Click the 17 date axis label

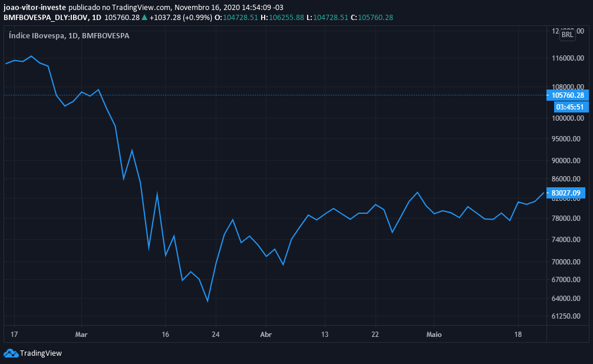(x=14, y=335)
